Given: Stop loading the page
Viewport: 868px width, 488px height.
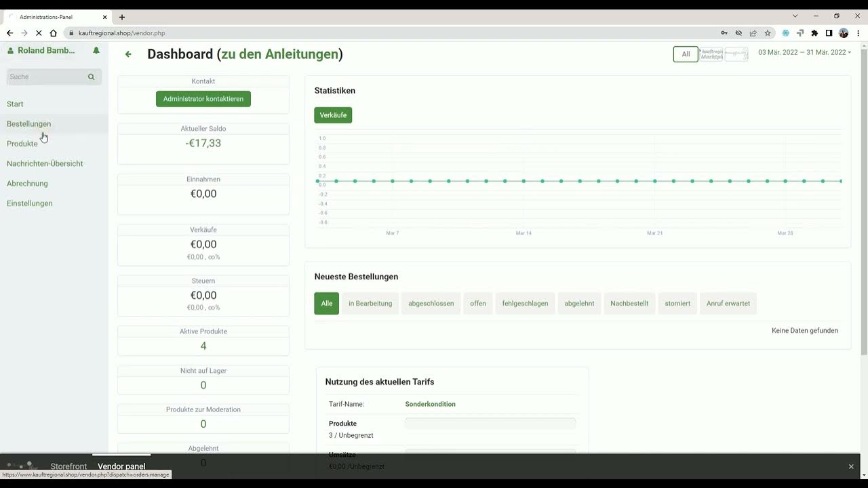Looking at the screenshot, I should coord(39,33).
